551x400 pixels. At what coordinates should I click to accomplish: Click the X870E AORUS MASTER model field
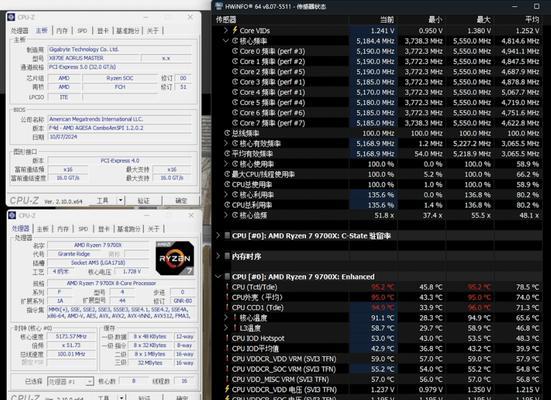tap(93, 58)
